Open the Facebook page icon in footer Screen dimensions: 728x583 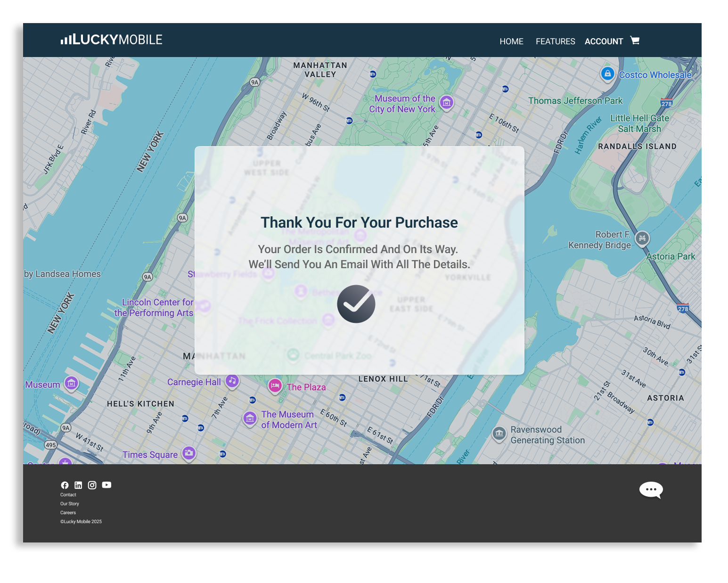click(x=65, y=485)
